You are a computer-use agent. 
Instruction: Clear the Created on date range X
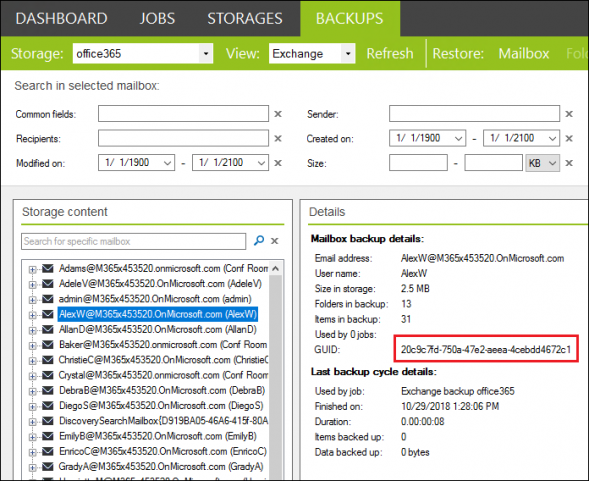click(569, 138)
